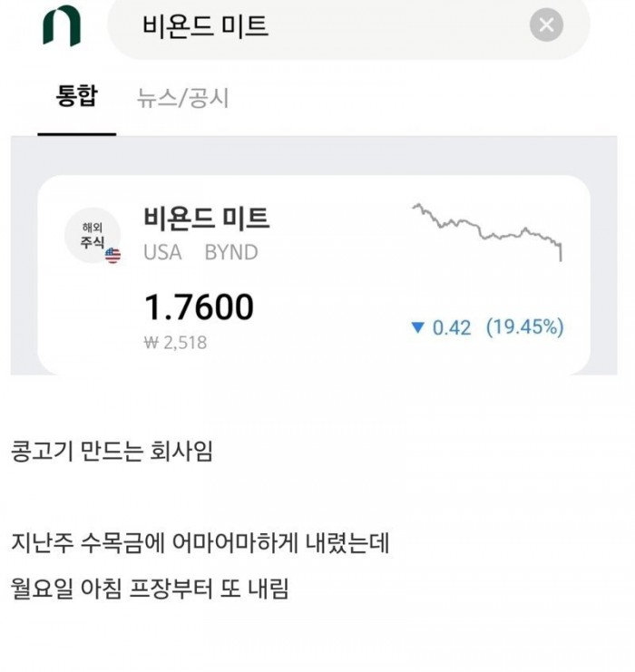Click the ₩2,518 converted price
This screenshot has height=672, width=635.
(x=175, y=343)
